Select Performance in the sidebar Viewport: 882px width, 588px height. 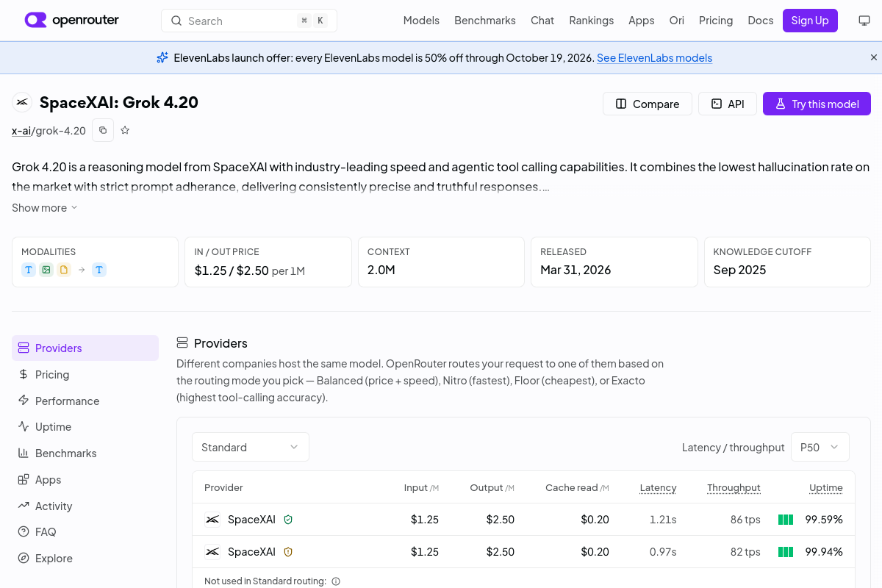coord(85,401)
